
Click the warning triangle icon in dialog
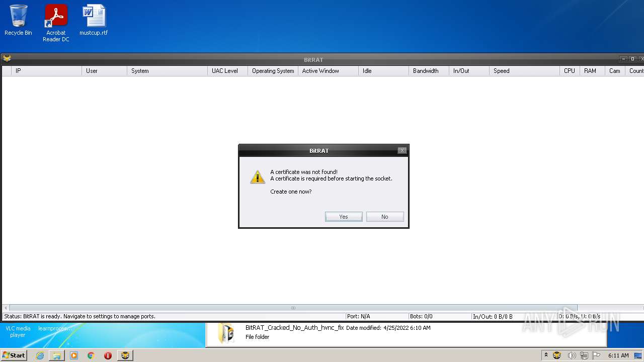pos(258,177)
